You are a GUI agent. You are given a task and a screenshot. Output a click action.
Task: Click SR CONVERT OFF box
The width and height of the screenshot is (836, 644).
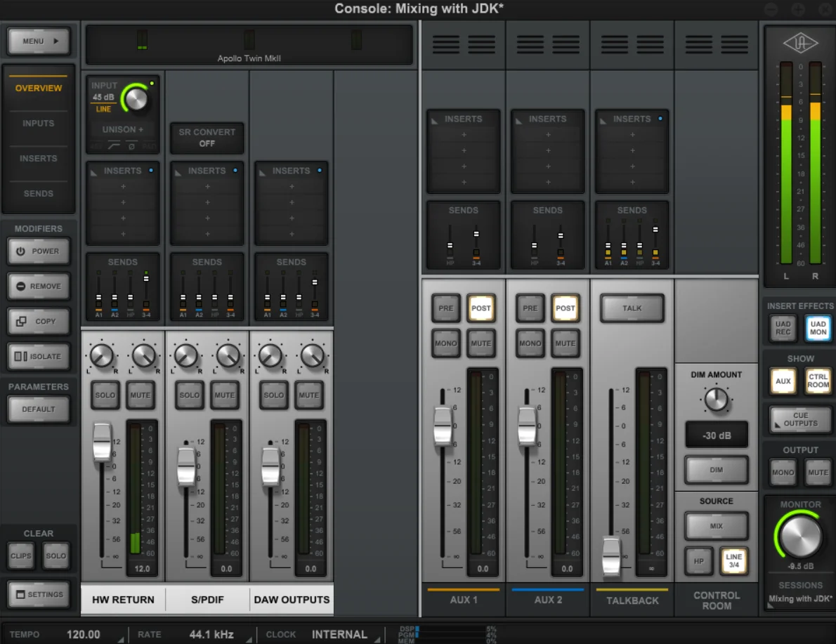point(207,138)
